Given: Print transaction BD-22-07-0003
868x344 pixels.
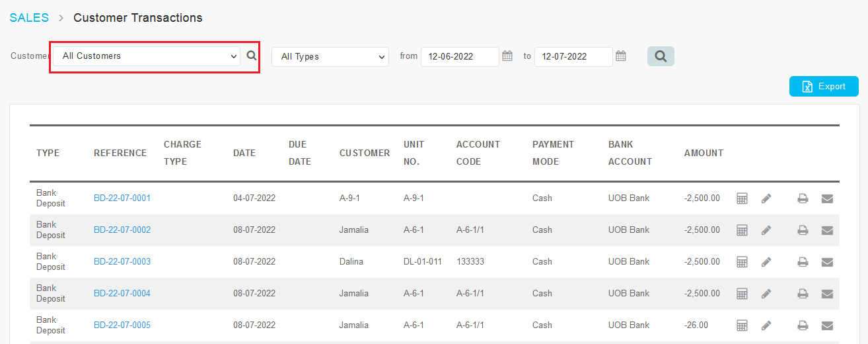Looking at the screenshot, I should [803, 262].
